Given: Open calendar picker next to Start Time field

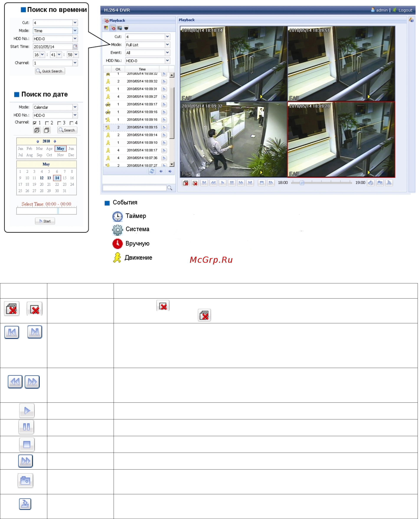Looking at the screenshot, I should click(75, 46).
